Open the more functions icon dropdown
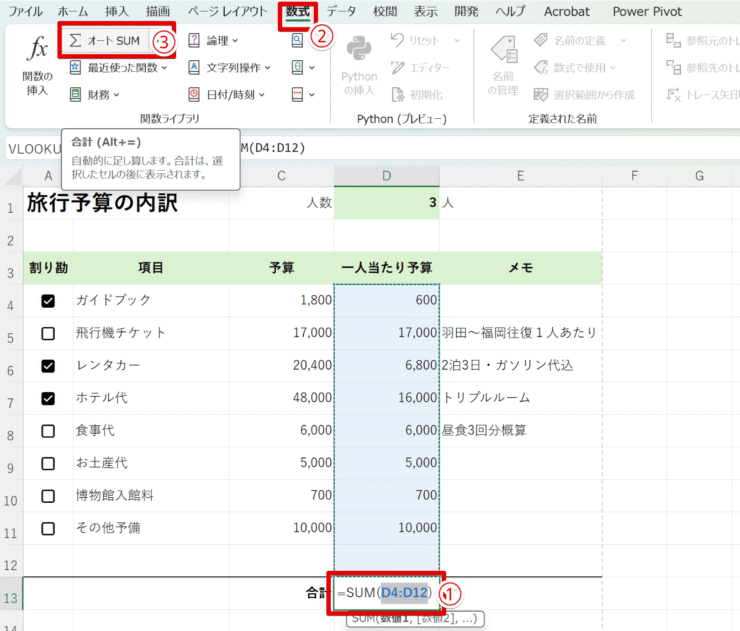This screenshot has width=740, height=631. [303, 95]
